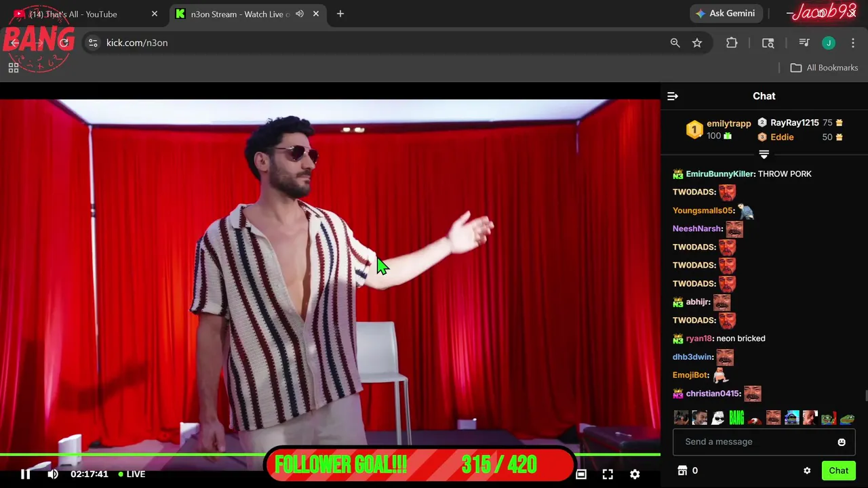Viewport: 868px width, 488px height.
Task: Click username Youngsmalls05 in chat
Action: (x=703, y=210)
